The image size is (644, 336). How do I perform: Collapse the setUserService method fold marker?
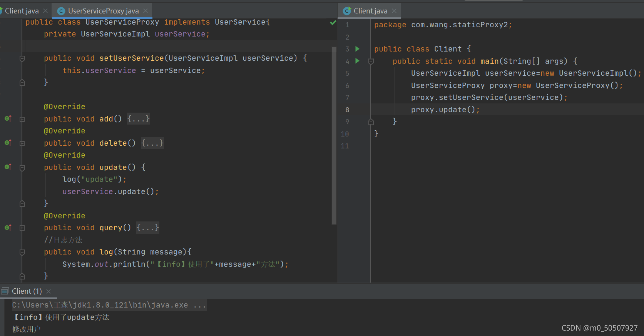pos(22,58)
